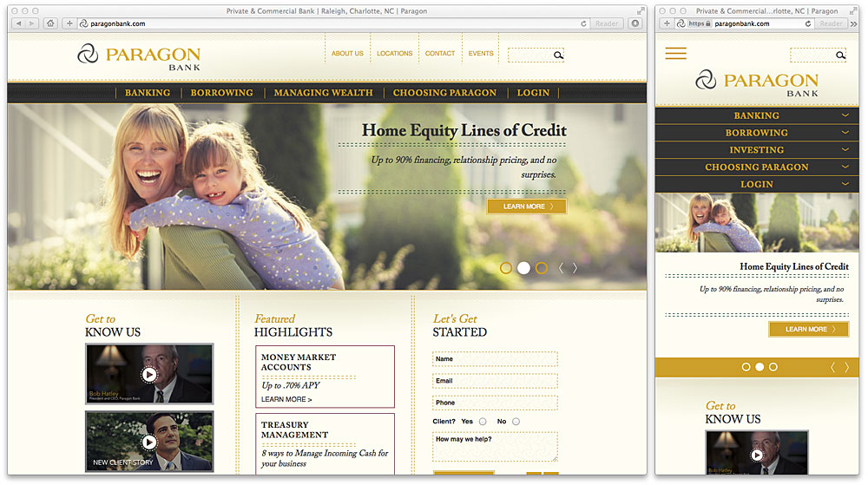Viewport: 868px width, 485px height.
Task: Play the Get to Know Us video in mobile view
Action: click(757, 455)
